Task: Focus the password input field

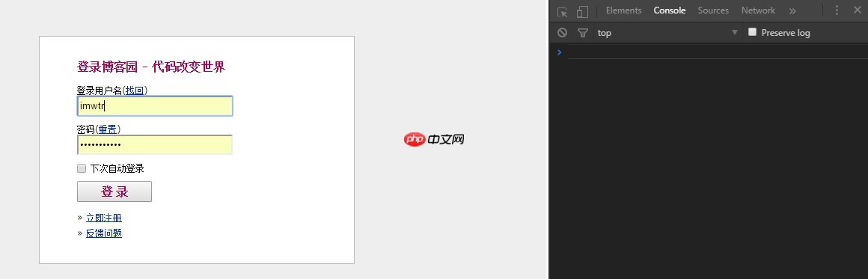Action: (x=155, y=144)
